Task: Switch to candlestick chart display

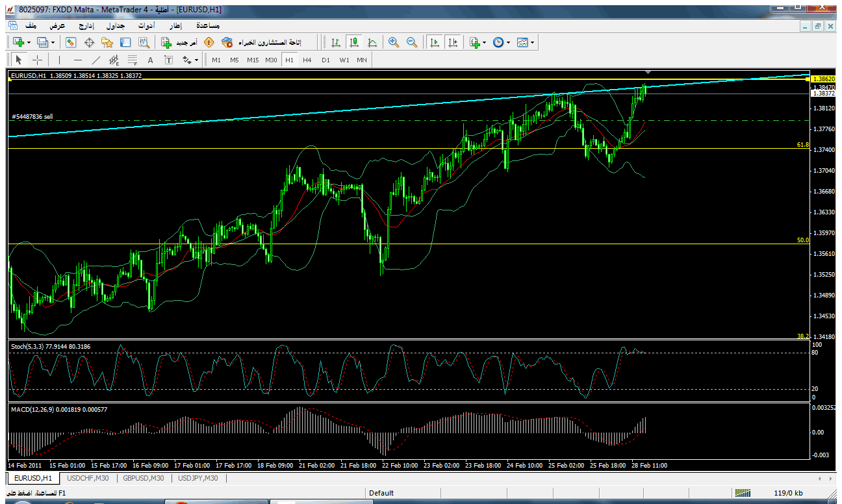Action: [x=354, y=42]
